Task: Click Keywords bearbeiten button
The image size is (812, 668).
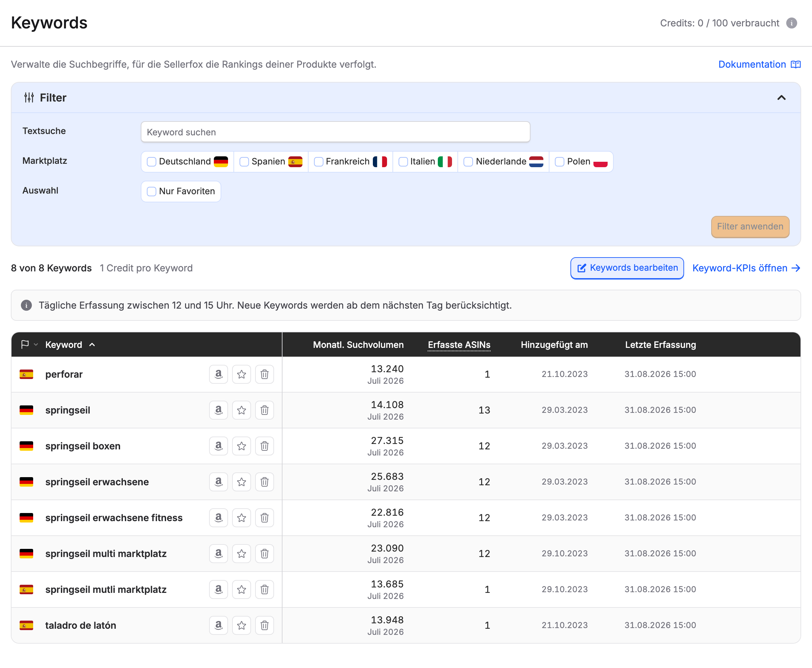Action: point(627,268)
